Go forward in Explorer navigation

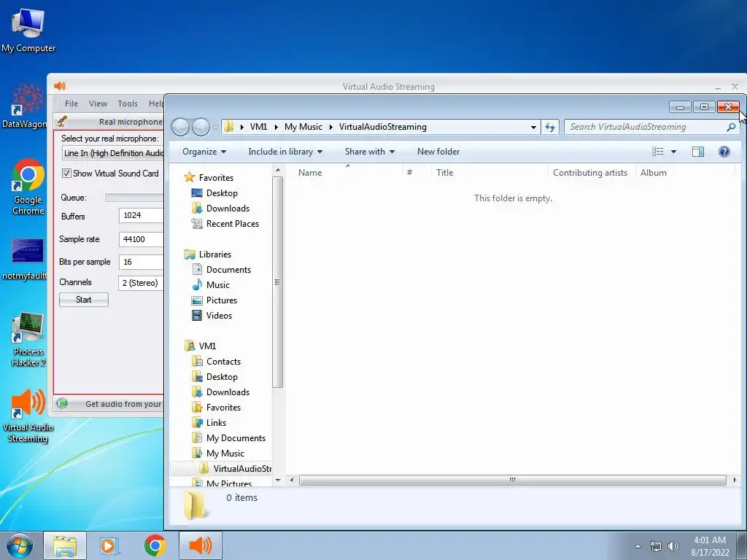(201, 127)
